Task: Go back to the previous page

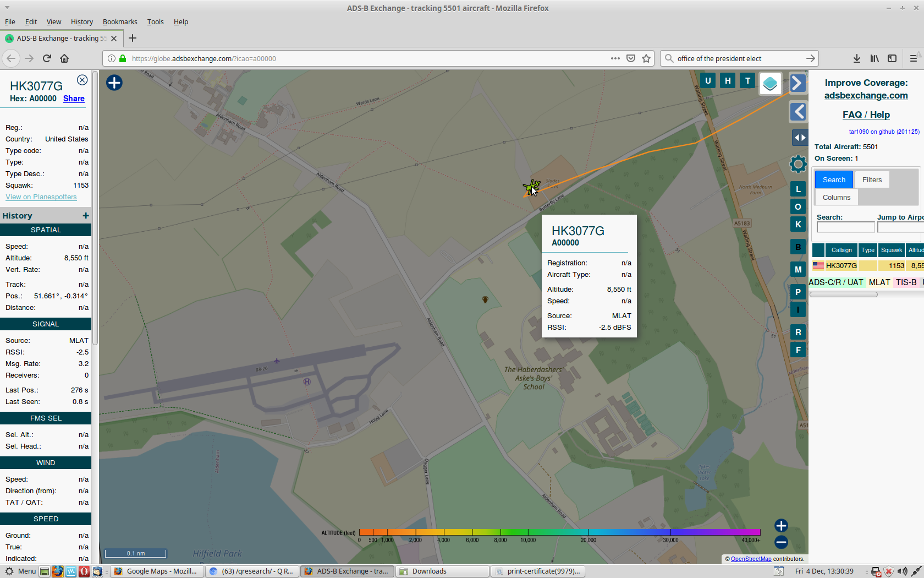Action: point(11,58)
